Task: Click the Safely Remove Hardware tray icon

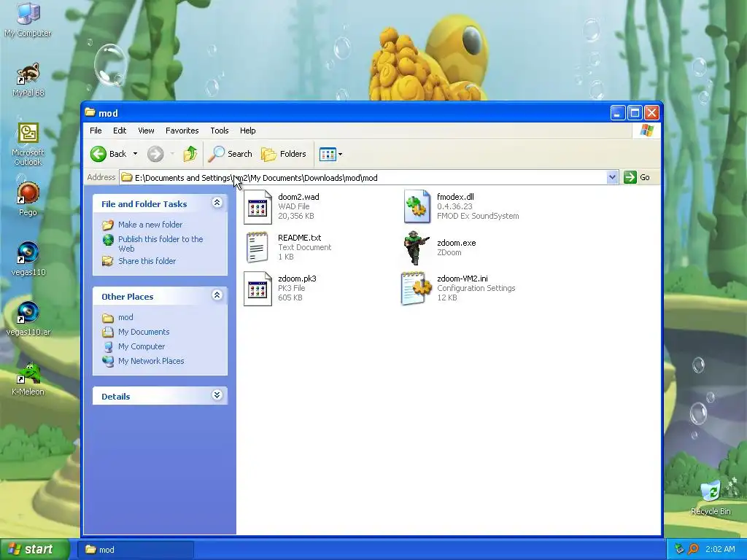Action: pyautogui.click(x=679, y=549)
